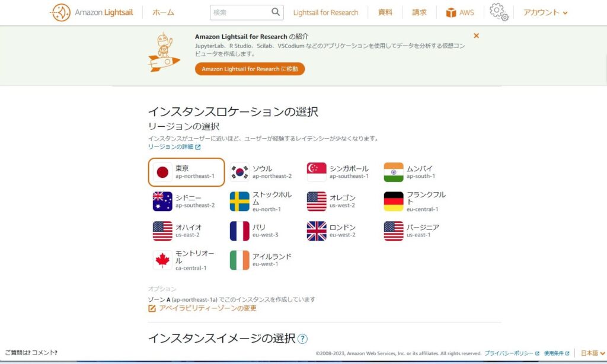
Task: Open プライバシーポリシー footer link
Action: click(x=509, y=353)
